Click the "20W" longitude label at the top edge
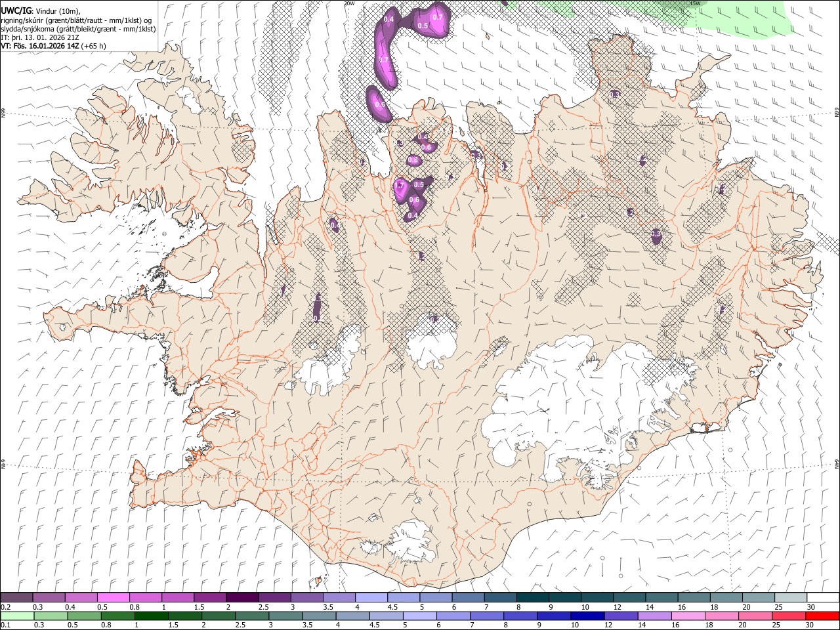The width and height of the screenshot is (840, 630). pyautogui.click(x=349, y=3)
